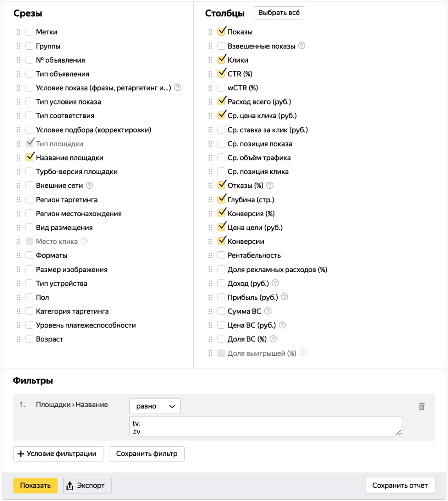Viewport: 448px width, 501px height.
Task: Uncheck the Клики column checkbox
Action: [x=221, y=60]
